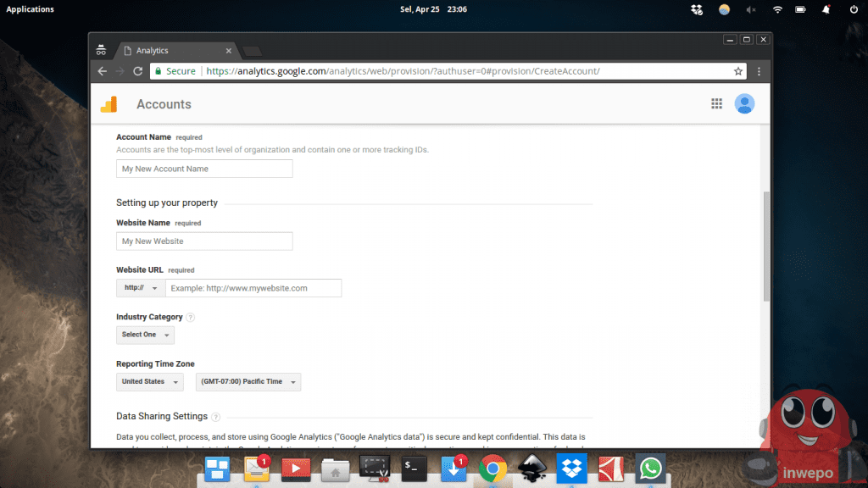The image size is (868, 488).
Task: Open the Google apps grid
Action: click(x=716, y=103)
